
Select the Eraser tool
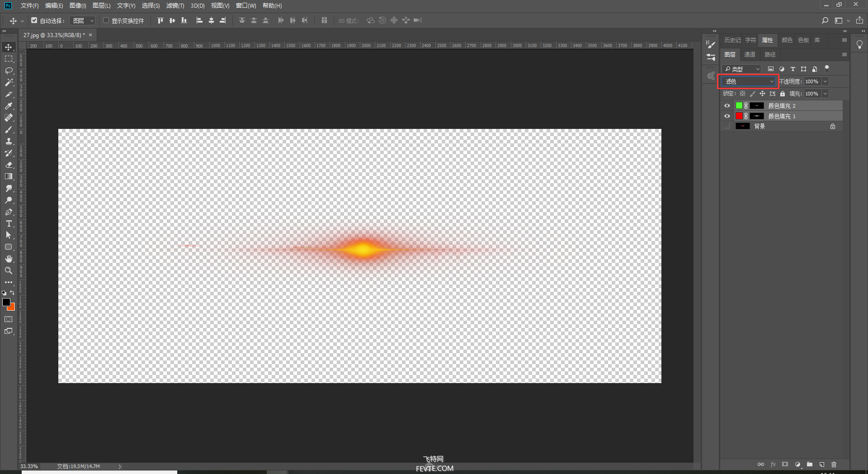[9, 165]
